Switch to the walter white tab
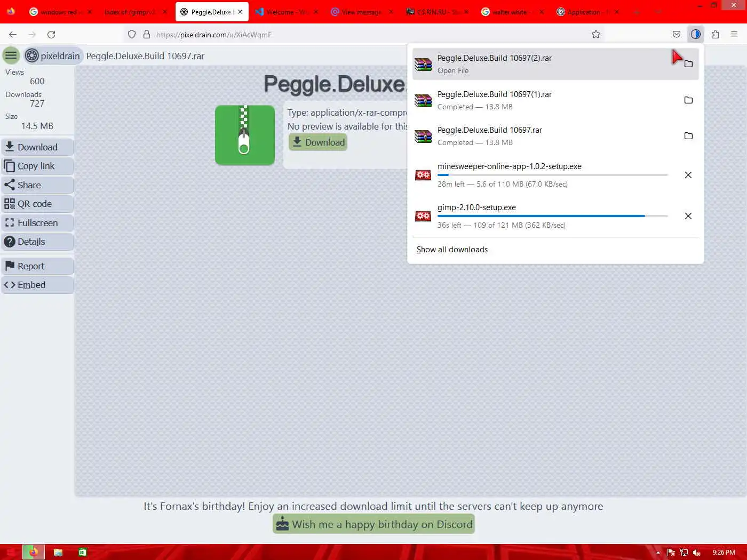 (x=513, y=12)
